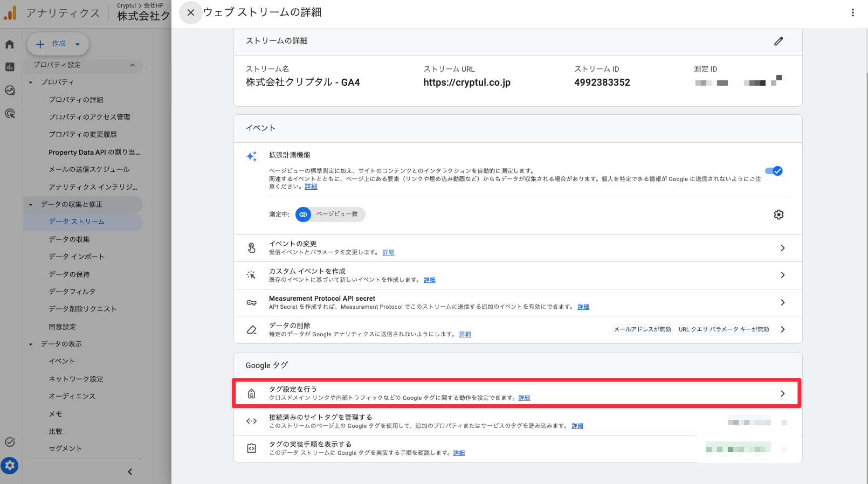Image resolution: width=868 pixels, height=484 pixels.
Task: Open the three-dot more options menu
Action: click(853, 12)
